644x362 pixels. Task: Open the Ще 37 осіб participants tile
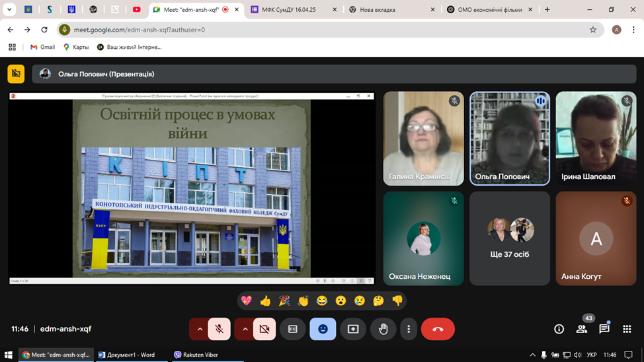pos(510,238)
